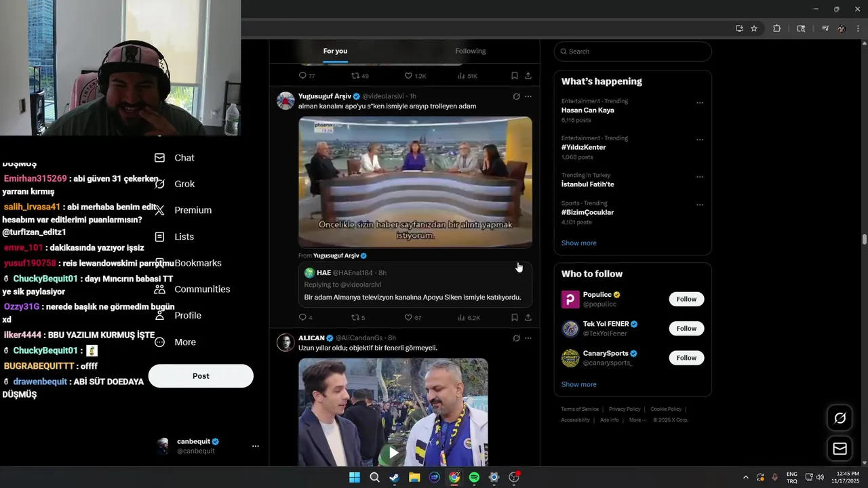Switch to the Following tab
The width and height of the screenshot is (868, 488).
471,51
